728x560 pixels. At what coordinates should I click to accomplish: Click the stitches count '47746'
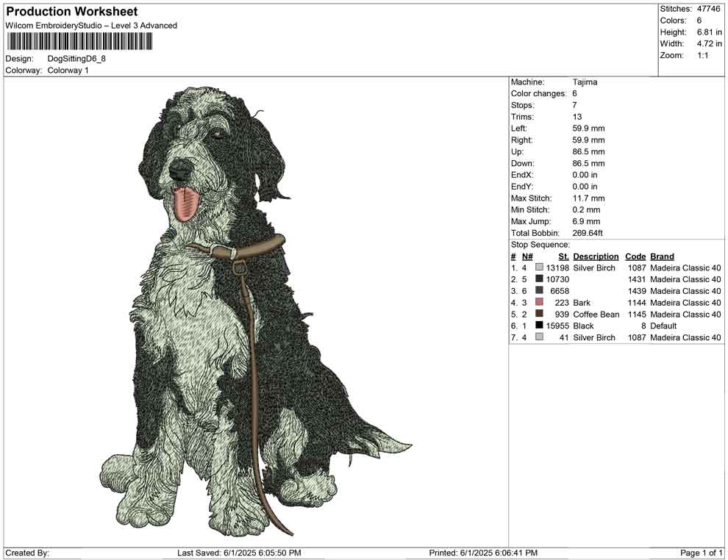click(x=708, y=9)
